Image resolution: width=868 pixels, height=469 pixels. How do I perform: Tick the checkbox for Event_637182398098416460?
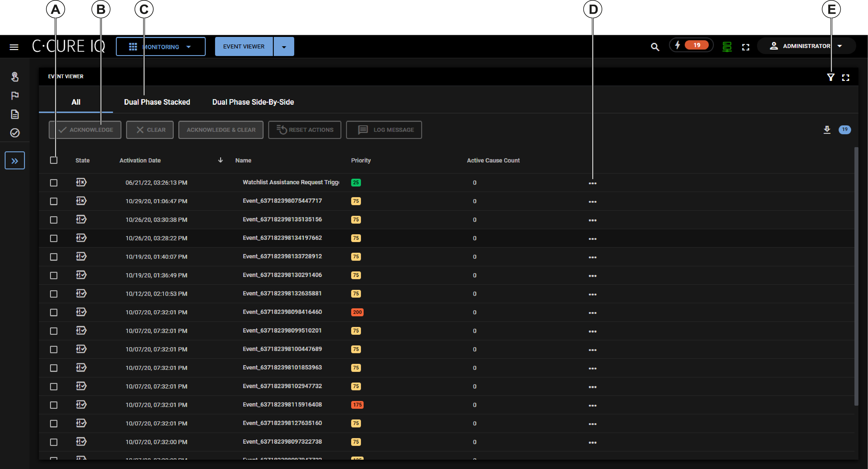click(x=54, y=312)
